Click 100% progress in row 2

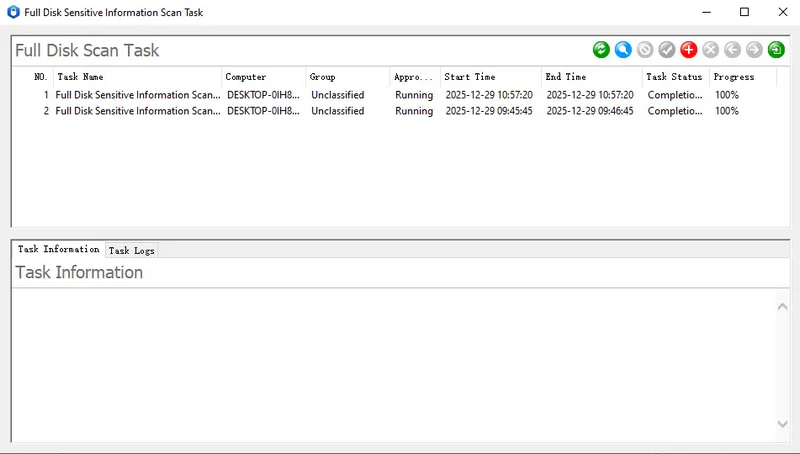[x=727, y=111]
